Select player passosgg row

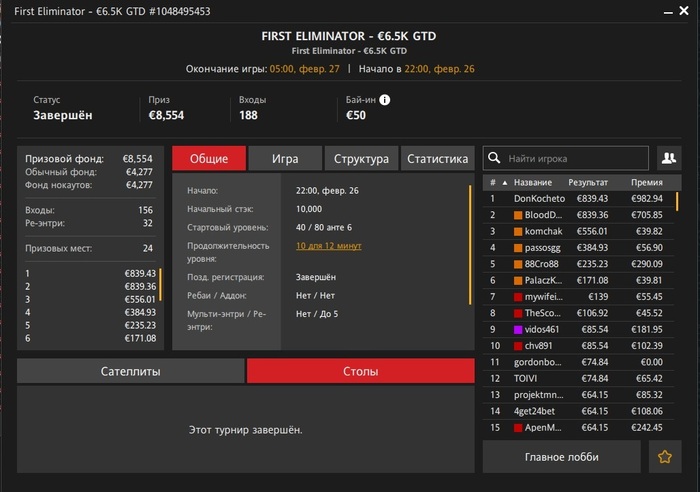click(x=579, y=248)
